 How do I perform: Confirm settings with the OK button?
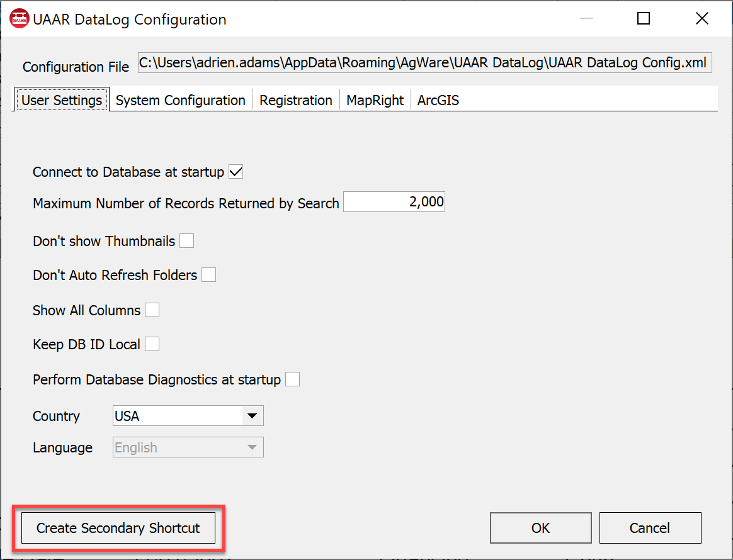541,528
